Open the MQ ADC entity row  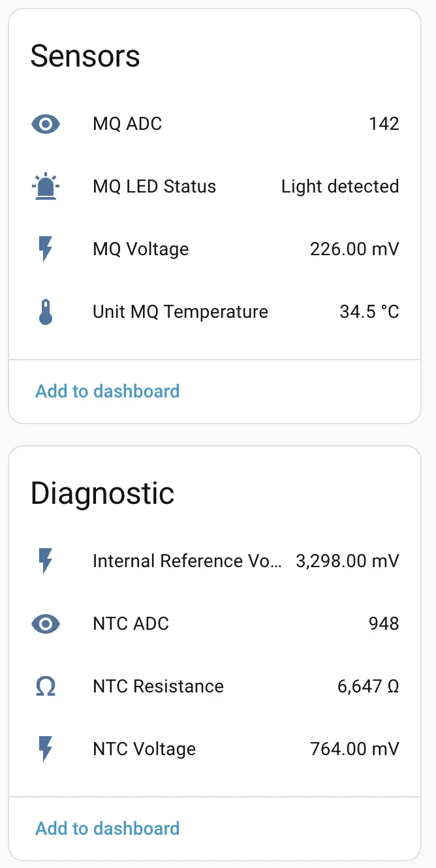pyautogui.click(x=127, y=124)
